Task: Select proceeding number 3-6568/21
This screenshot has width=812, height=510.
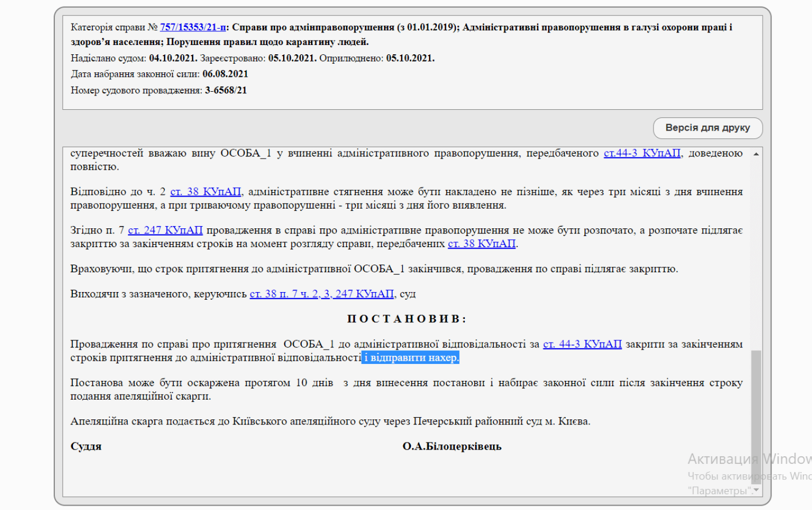Action: coord(225,91)
